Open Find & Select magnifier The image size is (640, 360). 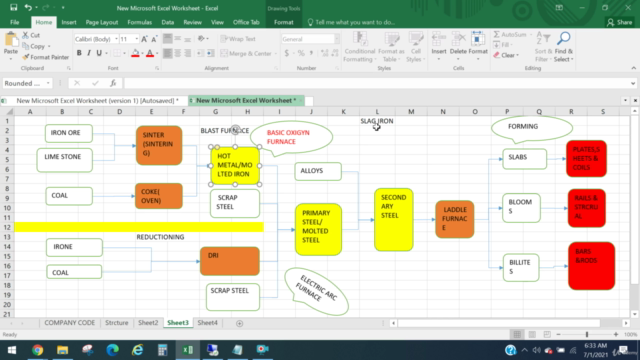[x=564, y=47]
